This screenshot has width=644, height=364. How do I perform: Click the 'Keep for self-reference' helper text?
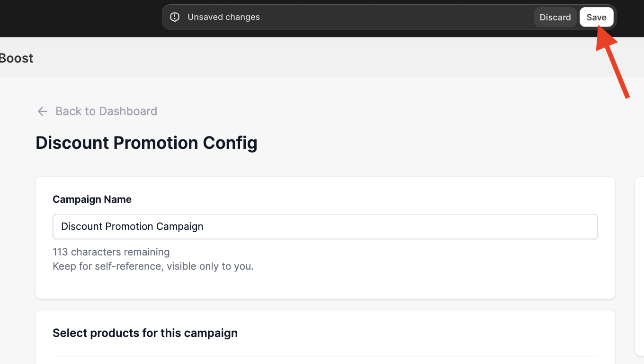(x=153, y=266)
